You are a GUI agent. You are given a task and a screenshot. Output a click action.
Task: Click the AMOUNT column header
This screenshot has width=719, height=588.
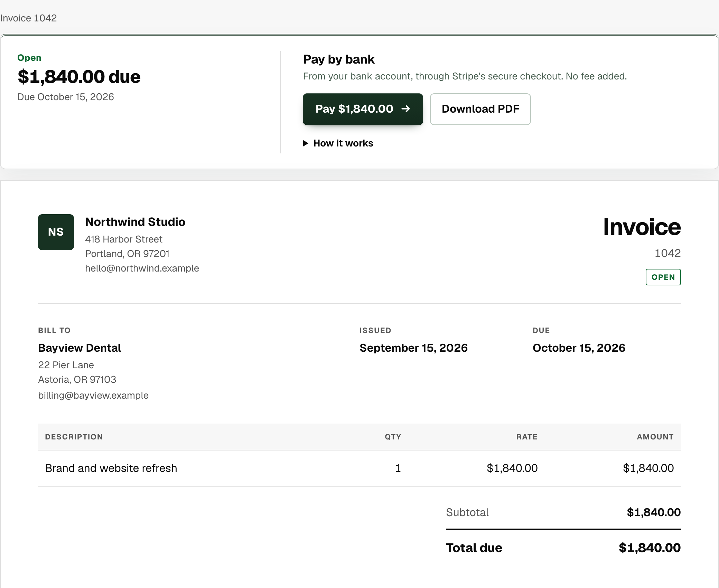pos(655,437)
